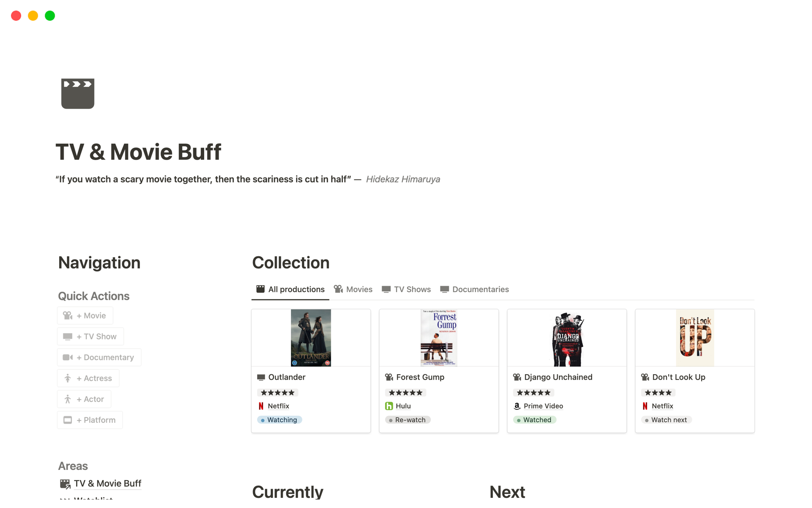Switch to the Movies tab in Collection
The image size is (812, 508).
click(358, 289)
